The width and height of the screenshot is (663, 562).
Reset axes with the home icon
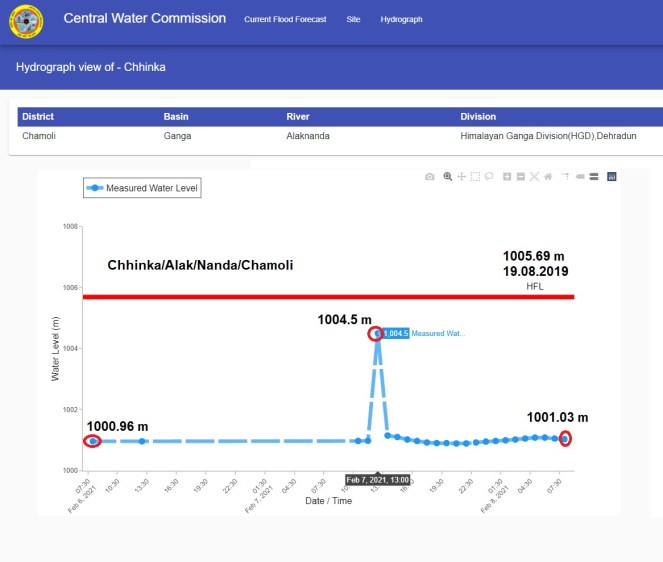click(549, 177)
